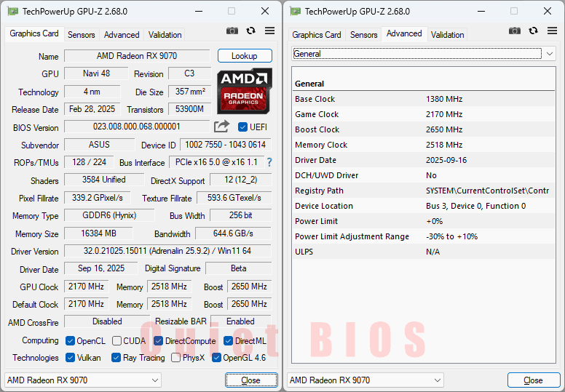Select the Advanced tab in right window
Viewport: 565px width, 392px height.
click(404, 33)
